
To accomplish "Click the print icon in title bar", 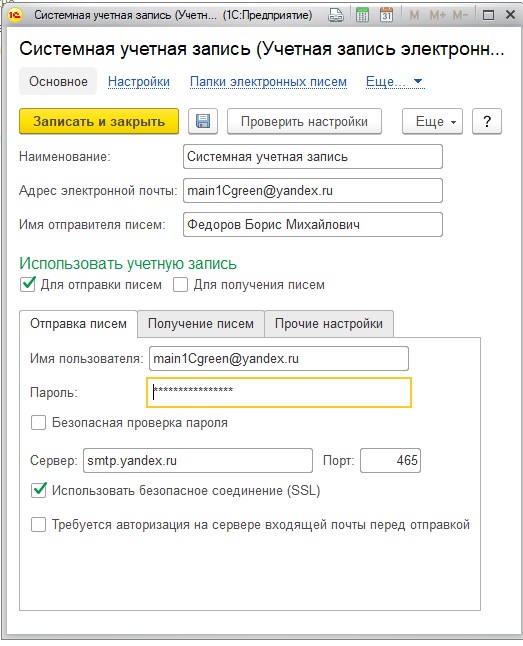I will click(336, 15).
